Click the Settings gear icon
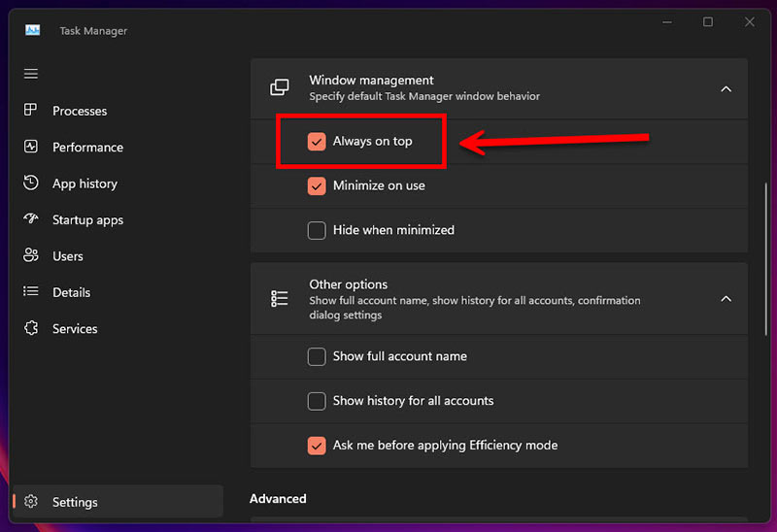777x532 pixels. (x=31, y=501)
